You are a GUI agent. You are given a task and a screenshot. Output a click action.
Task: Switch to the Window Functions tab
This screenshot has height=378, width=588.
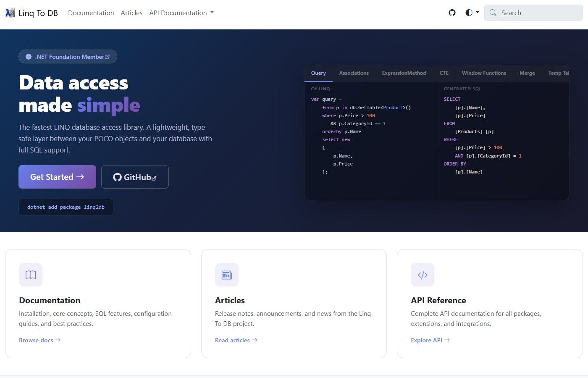(x=484, y=73)
